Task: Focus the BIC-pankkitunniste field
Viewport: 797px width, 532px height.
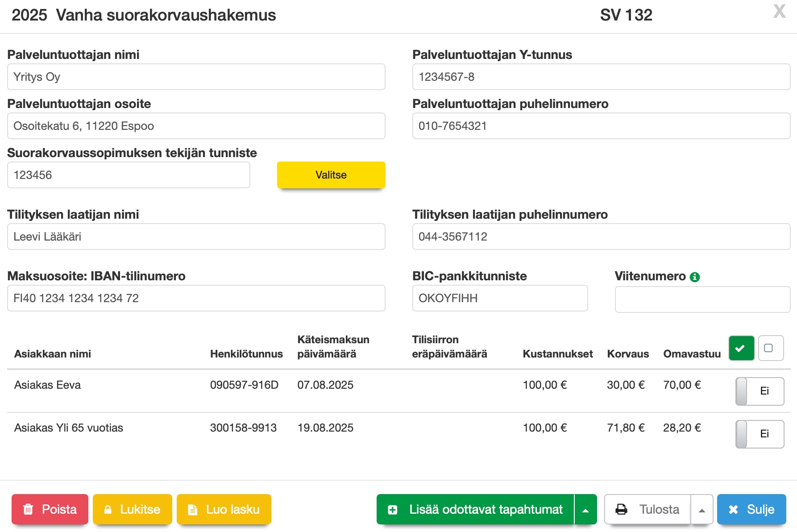Action: (x=499, y=298)
